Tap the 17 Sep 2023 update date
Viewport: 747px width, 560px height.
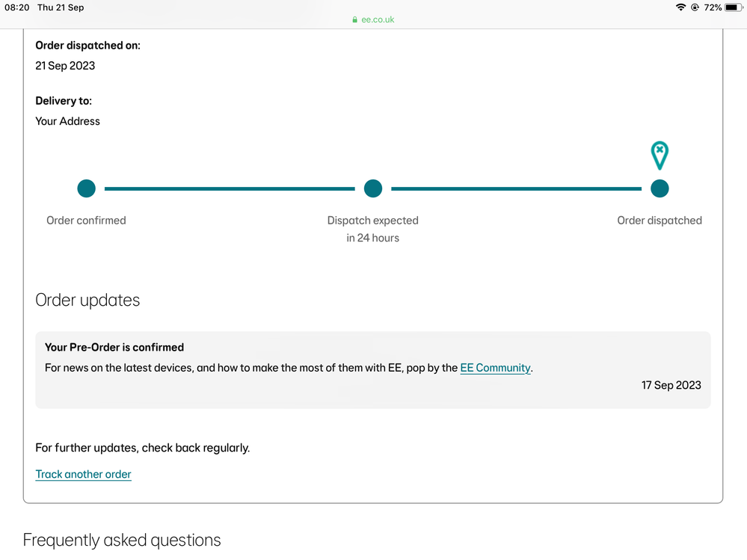click(671, 385)
